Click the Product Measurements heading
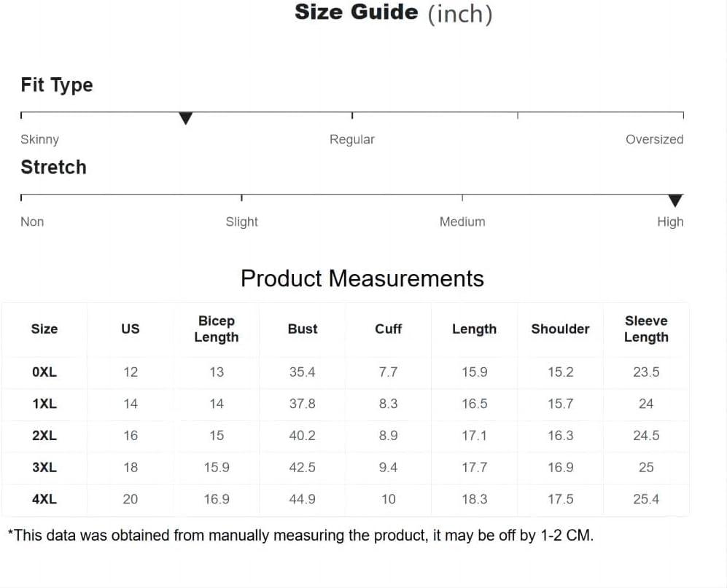727x588 pixels. (362, 278)
